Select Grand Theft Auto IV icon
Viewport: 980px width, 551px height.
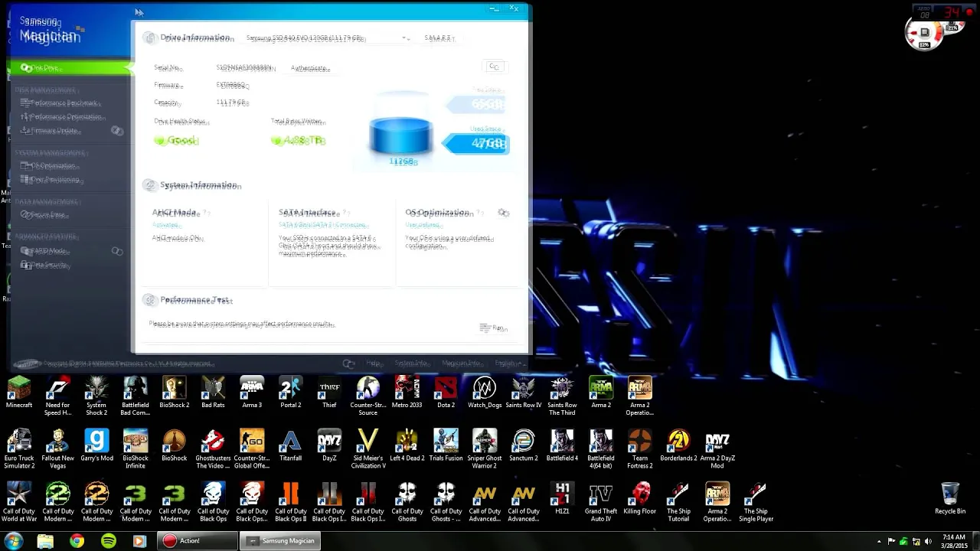click(601, 502)
